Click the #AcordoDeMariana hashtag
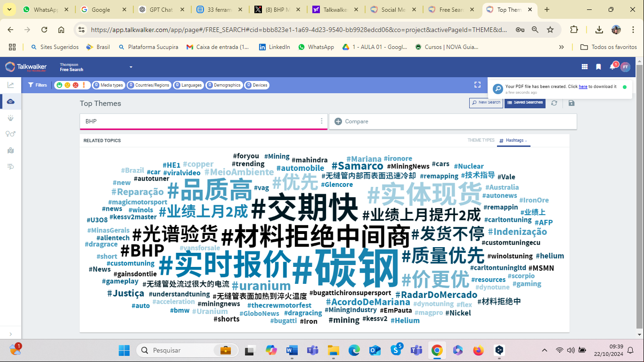 coord(368,302)
